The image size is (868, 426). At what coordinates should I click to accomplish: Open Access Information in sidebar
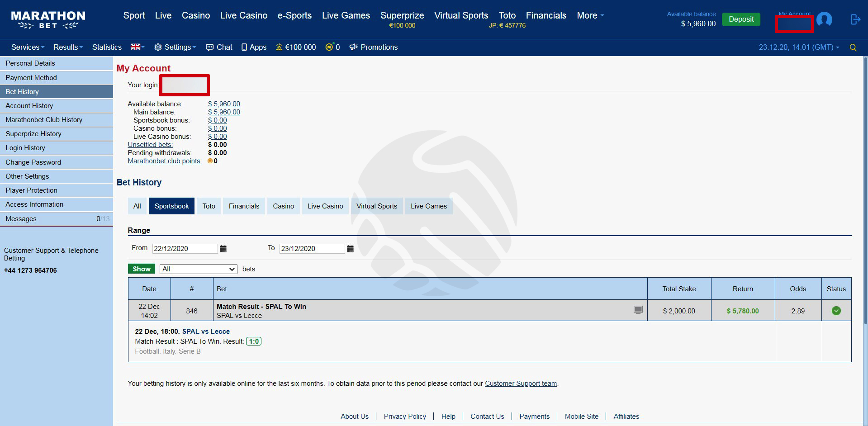click(57, 204)
